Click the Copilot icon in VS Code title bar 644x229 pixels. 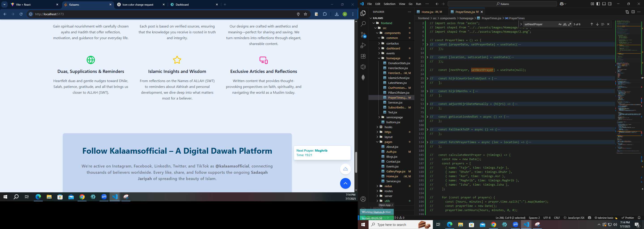[x=562, y=4]
